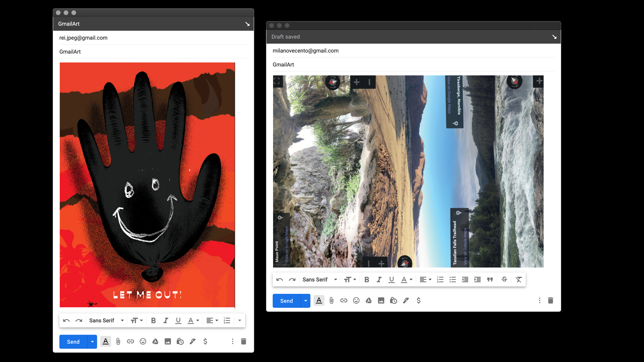
Task: Toggle bold in Draft saved toolbar
Action: 367,279
